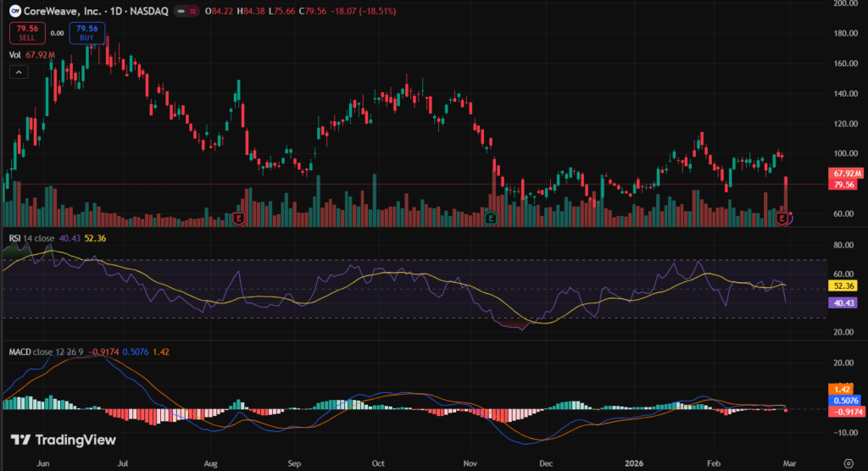This screenshot has width=868, height=471.
Task: Click the yellow 52.36 RSI axis label
Action: click(843, 285)
